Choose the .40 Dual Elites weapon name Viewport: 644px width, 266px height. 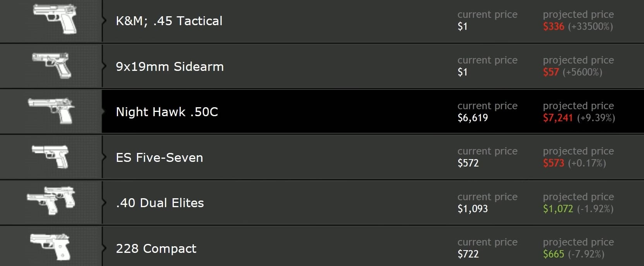(160, 203)
